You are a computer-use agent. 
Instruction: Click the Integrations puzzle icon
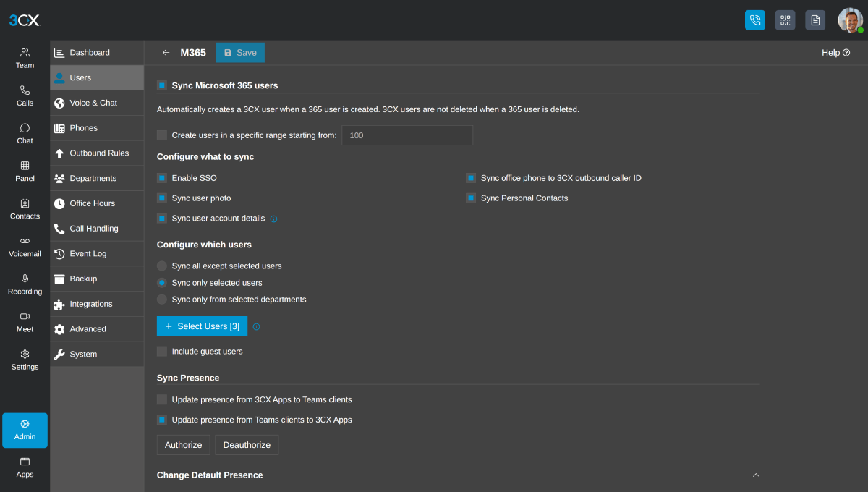tap(59, 304)
